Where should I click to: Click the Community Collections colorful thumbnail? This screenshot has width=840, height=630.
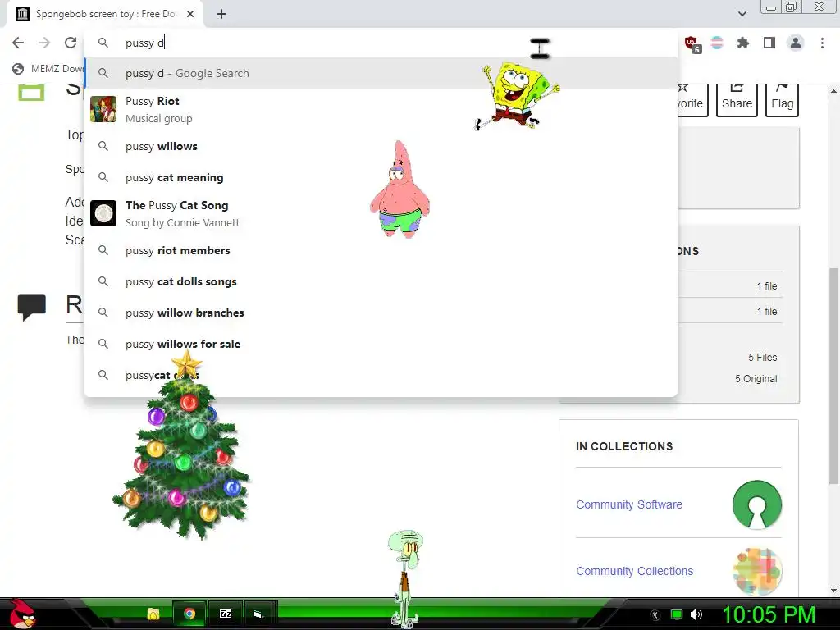[x=757, y=571]
